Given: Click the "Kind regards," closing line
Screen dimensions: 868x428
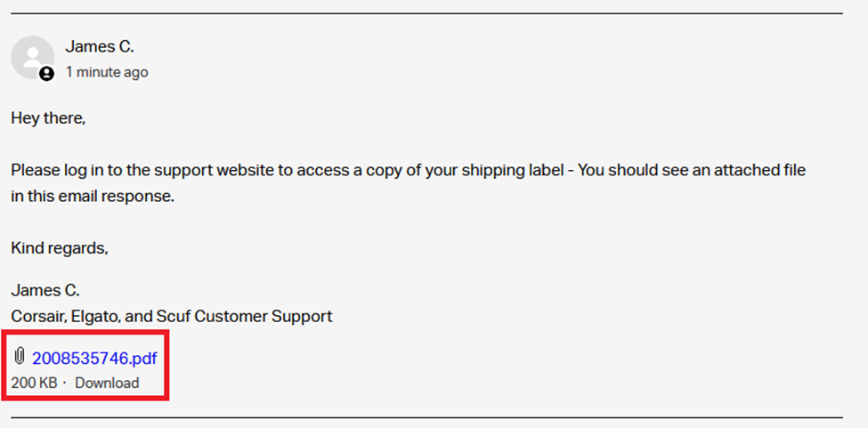Looking at the screenshot, I should [60, 248].
